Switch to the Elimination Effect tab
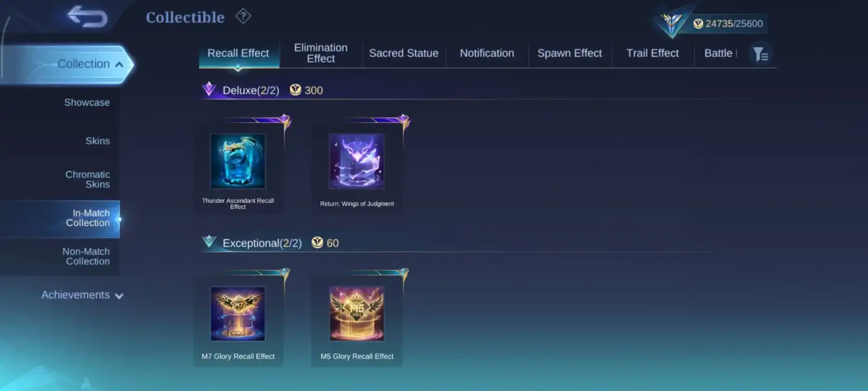 pos(321,53)
